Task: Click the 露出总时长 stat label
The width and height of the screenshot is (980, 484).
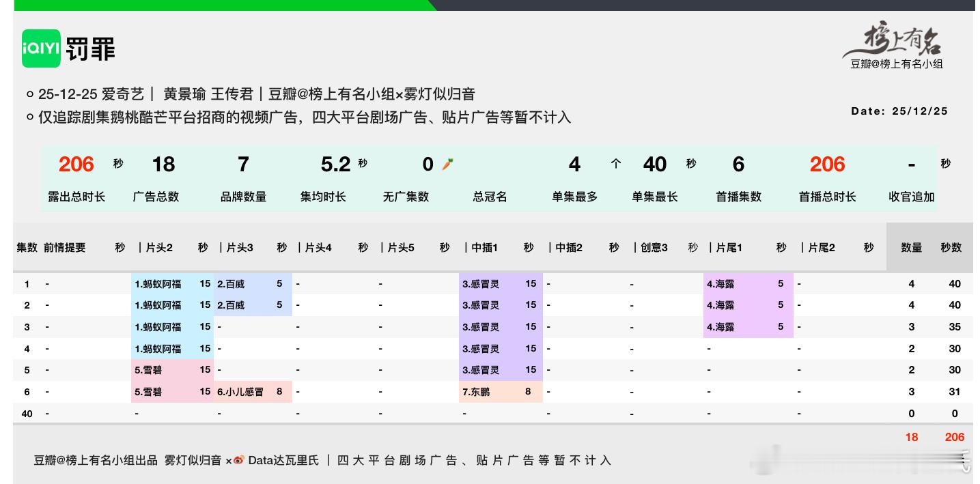Action: 76,197
